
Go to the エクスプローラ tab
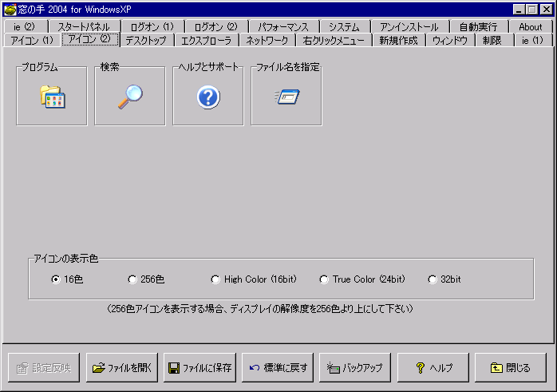[x=207, y=40]
